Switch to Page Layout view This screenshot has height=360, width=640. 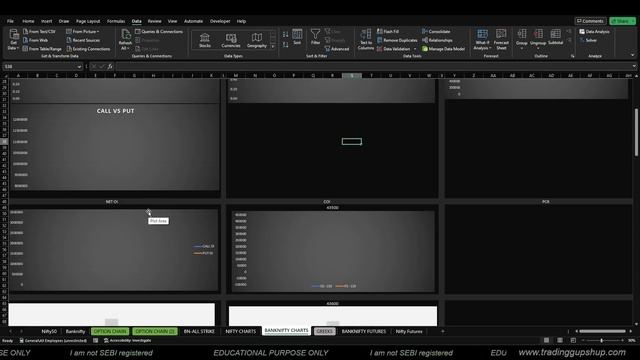coord(560,340)
